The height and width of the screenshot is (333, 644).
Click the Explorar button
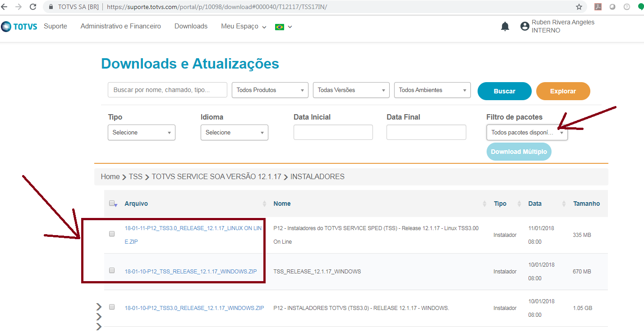click(563, 91)
